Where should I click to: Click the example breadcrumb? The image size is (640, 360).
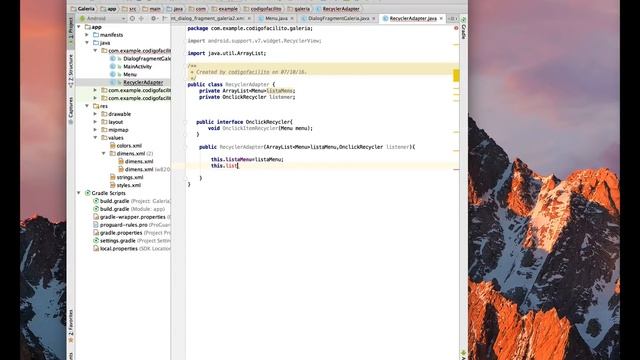click(225, 9)
